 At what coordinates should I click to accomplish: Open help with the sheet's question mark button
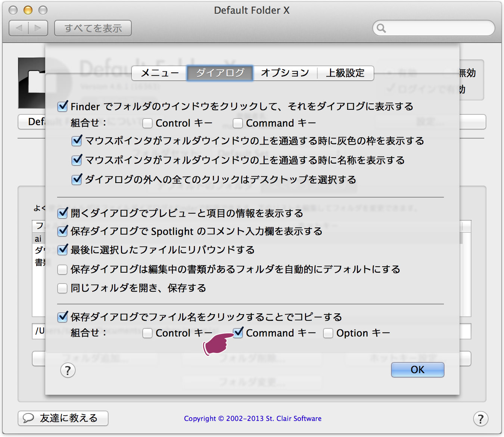(x=68, y=371)
